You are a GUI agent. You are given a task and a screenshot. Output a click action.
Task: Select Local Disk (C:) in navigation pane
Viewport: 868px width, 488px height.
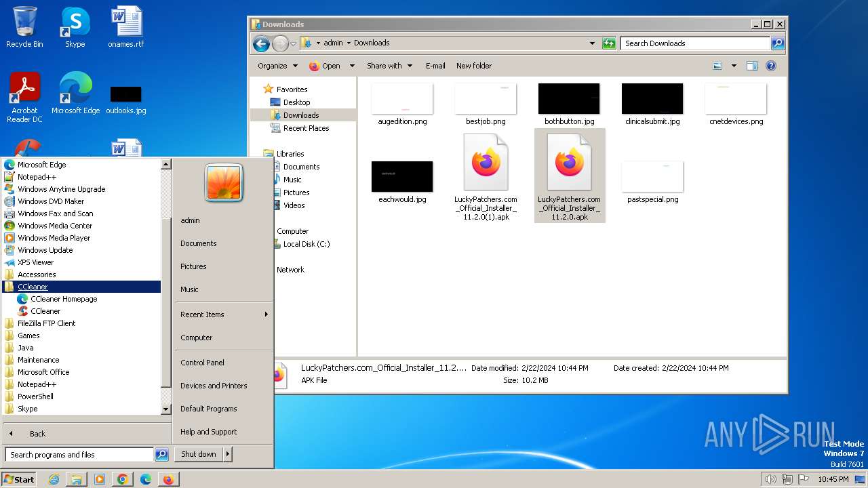click(x=306, y=244)
